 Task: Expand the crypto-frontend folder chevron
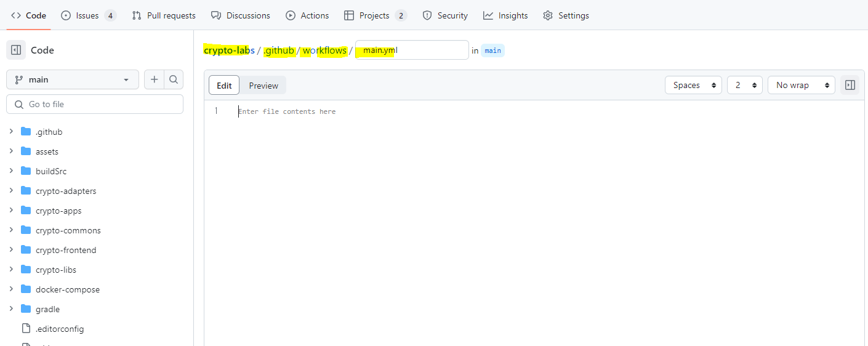tap(11, 250)
